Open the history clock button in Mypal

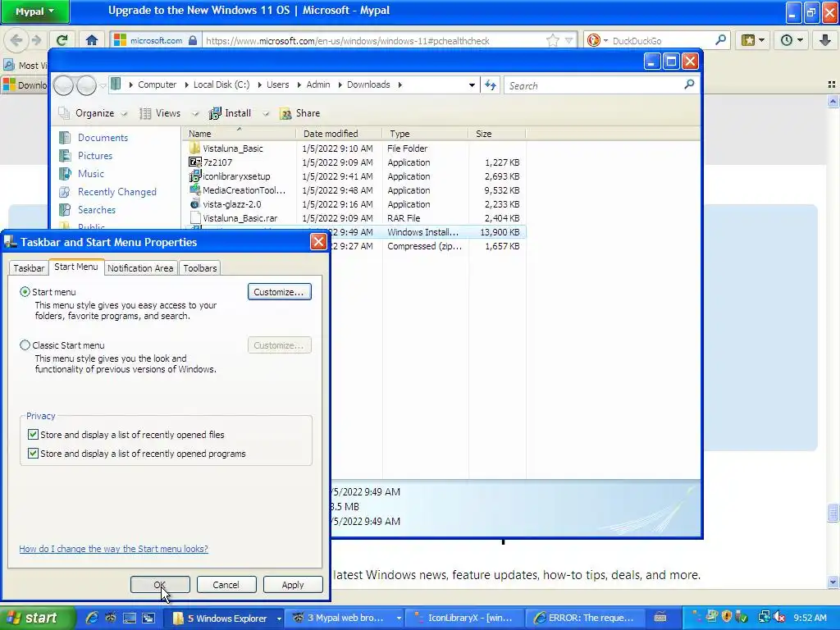coord(791,40)
